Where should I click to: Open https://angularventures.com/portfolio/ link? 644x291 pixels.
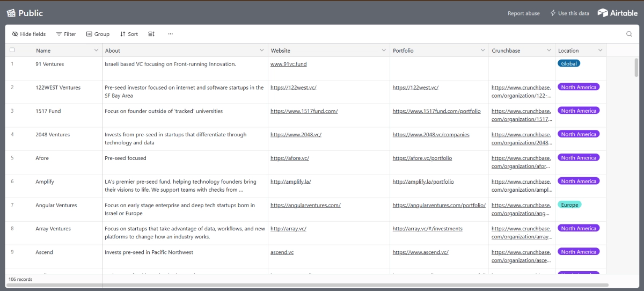(439, 205)
